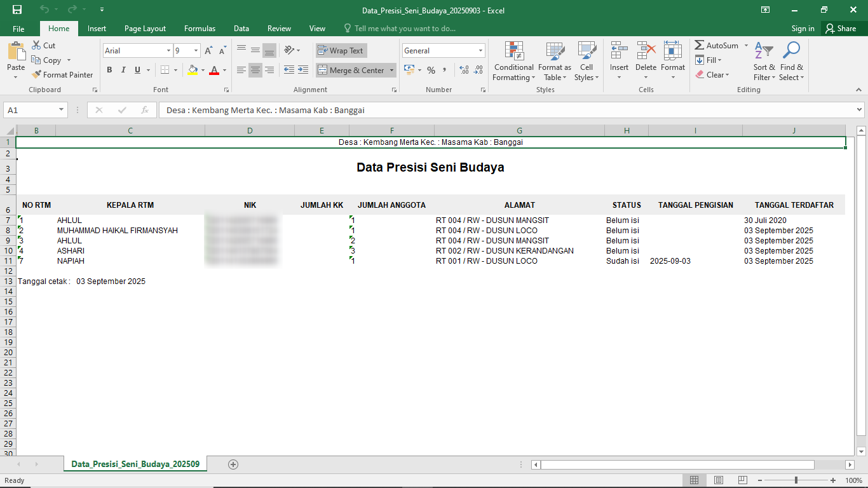Viewport: 868px width, 488px height.
Task: Decrease decimal places
Action: click(x=478, y=70)
